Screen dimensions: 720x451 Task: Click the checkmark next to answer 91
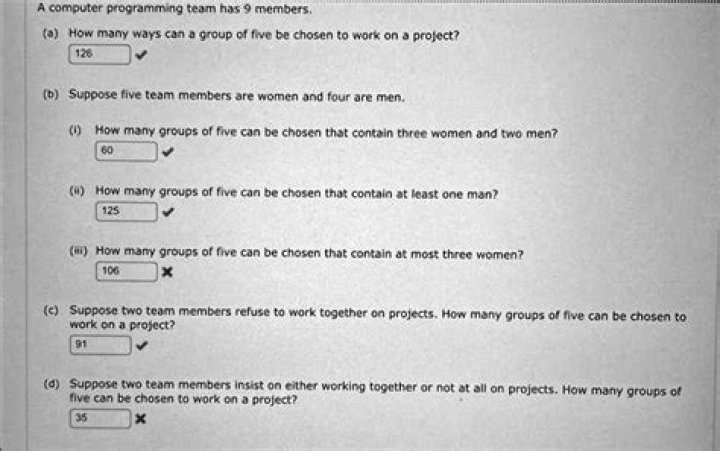coord(141,346)
